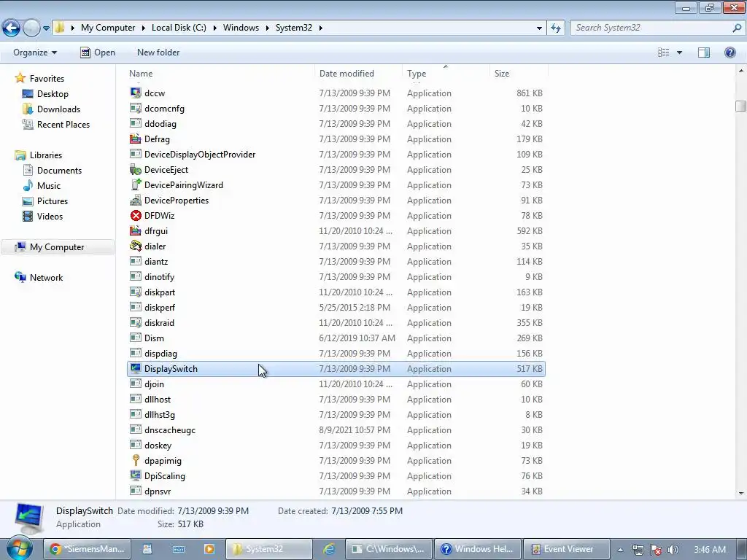Viewport: 747px width, 560px height.
Task: Click the Back navigation arrow
Action: [x=12, y=28]
